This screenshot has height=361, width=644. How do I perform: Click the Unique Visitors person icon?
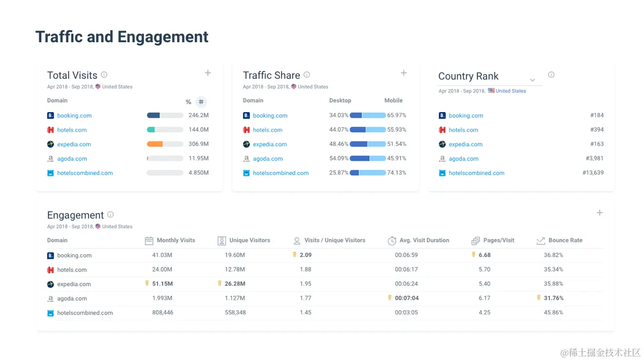click(x=222, y=241)
